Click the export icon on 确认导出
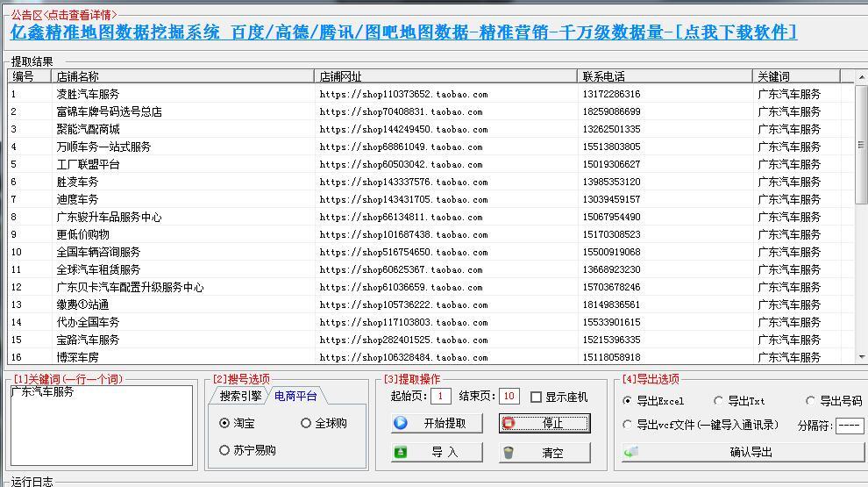 click(x=631, y=452)
